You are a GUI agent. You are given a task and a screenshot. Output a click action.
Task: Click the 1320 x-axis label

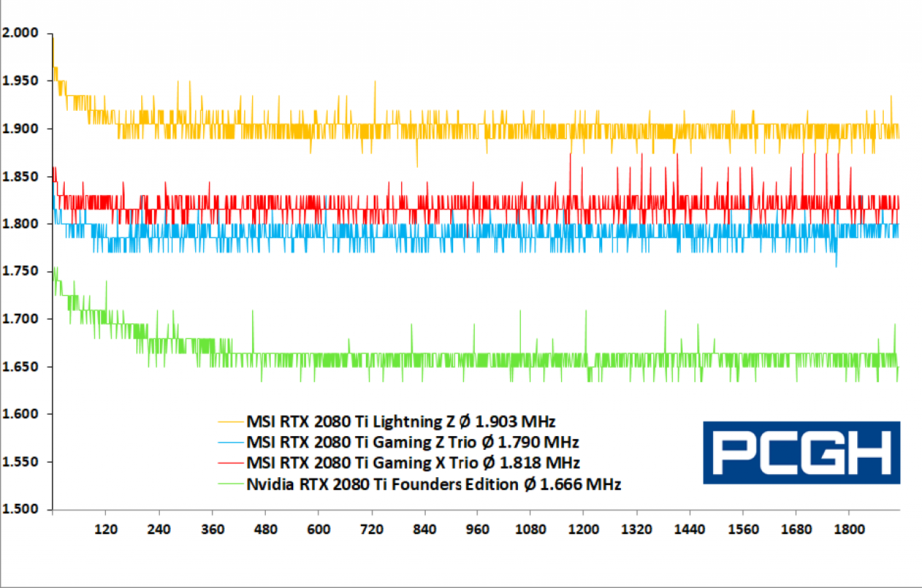(637, 529)
